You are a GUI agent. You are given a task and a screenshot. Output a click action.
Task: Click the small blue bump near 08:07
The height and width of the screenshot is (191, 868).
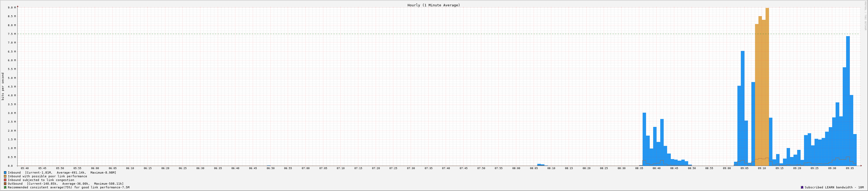pyautogui.click(x=539, y=165)
